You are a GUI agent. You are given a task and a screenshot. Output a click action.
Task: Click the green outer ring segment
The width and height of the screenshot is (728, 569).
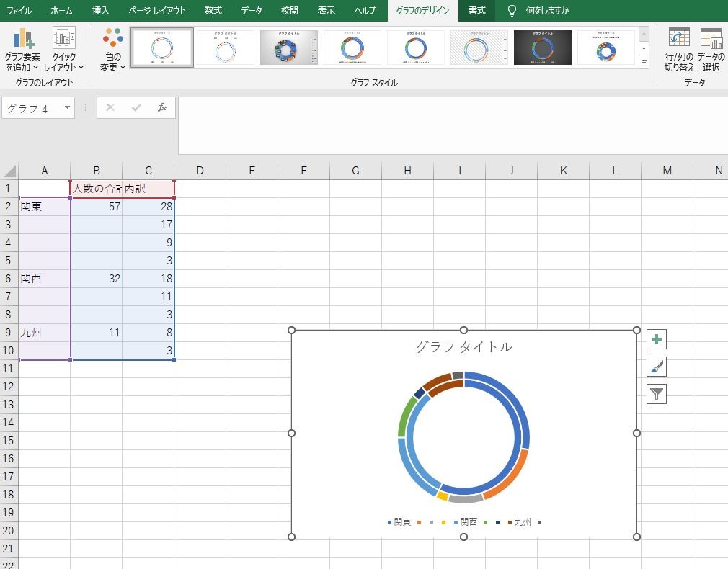coord(405,416)
